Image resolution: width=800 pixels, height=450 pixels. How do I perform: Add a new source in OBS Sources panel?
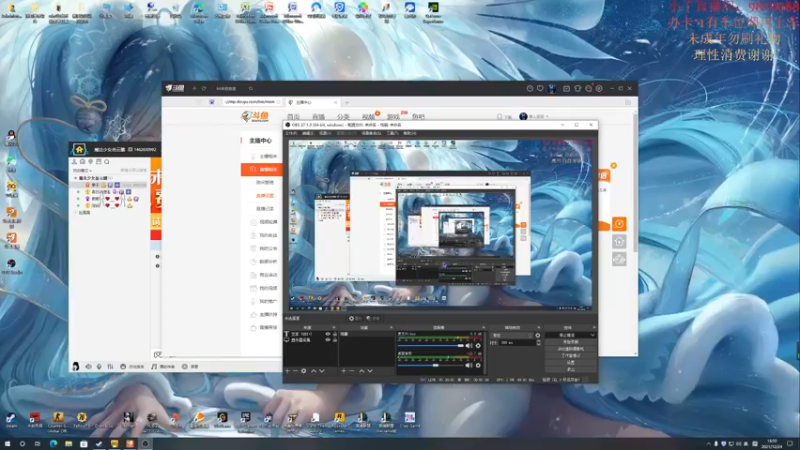(288, 371)
